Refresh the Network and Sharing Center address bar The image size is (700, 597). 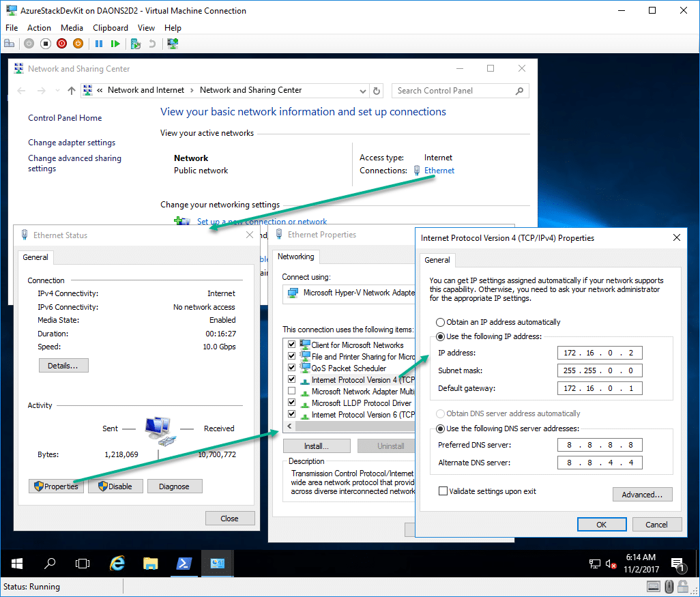point(377,91)
